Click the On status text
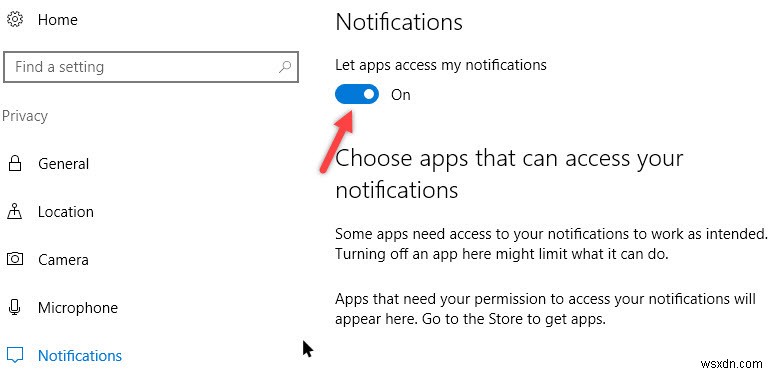The width and height of the screenshot is (774, 374). click(400, 95)
